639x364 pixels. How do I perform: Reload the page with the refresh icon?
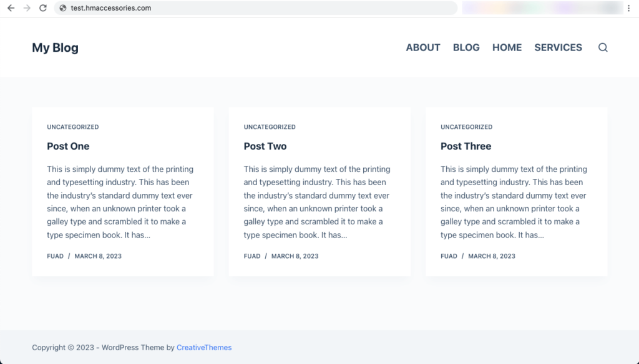(x=43, y=8)
